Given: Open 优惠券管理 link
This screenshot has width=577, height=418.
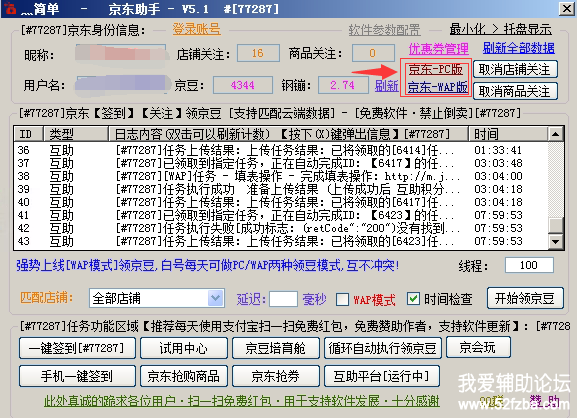Looking at the screenshot, I should (x=438, y=48).
